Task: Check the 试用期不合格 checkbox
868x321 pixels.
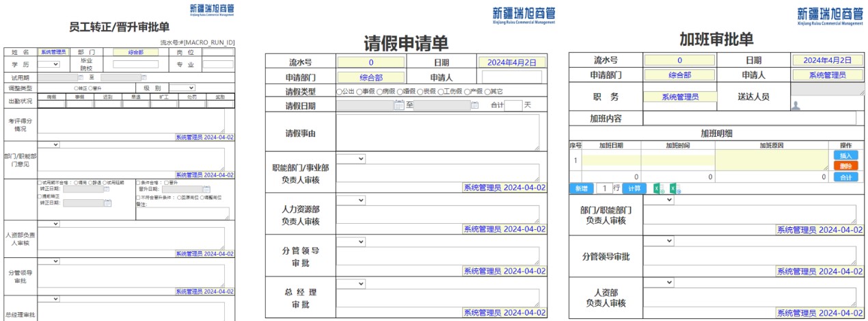Action: 40,183
